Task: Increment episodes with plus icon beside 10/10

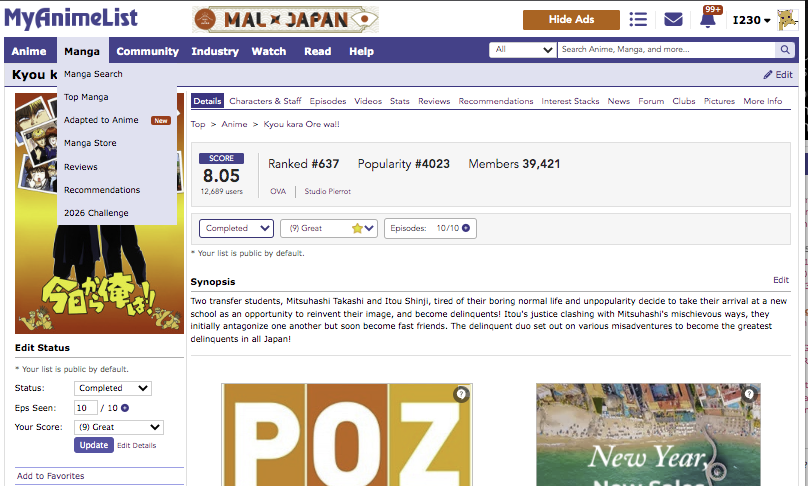Action: [x=466, y=228]
